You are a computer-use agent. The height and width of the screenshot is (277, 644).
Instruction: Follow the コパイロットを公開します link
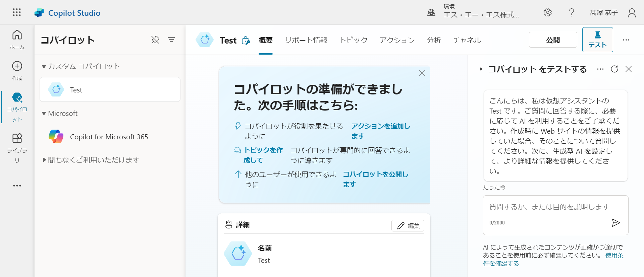(x=375, y=179)
